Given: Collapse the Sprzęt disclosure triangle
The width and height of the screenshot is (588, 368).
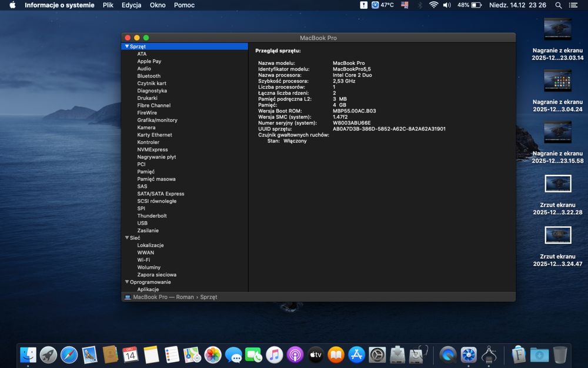Looking at the screenshot, I should point(127,46).
